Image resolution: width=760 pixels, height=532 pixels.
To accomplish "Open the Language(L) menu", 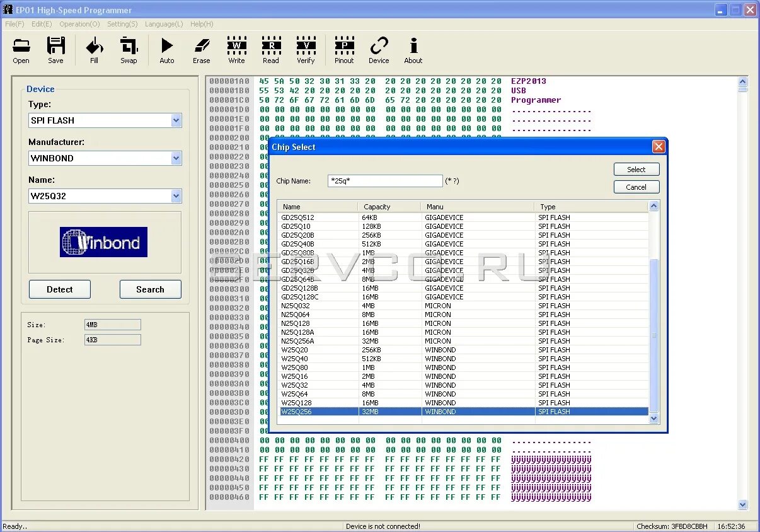I will (164, 24).
